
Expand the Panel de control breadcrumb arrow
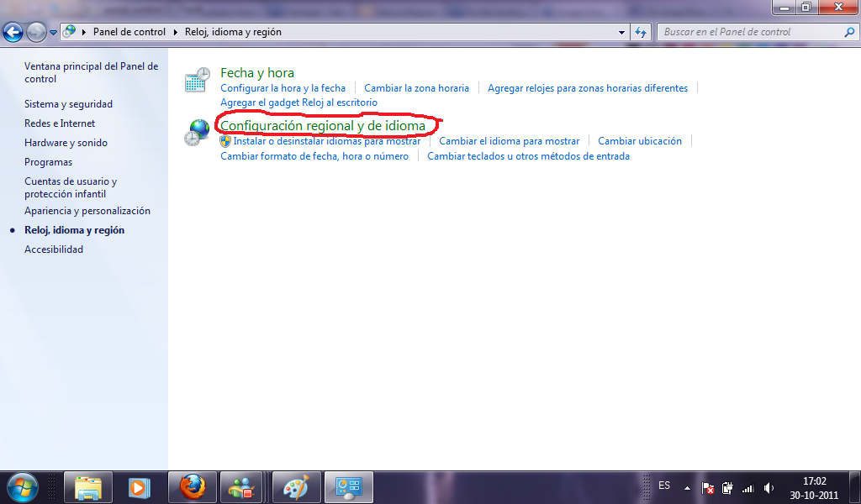pyautogui.click(x=177, y=32)
